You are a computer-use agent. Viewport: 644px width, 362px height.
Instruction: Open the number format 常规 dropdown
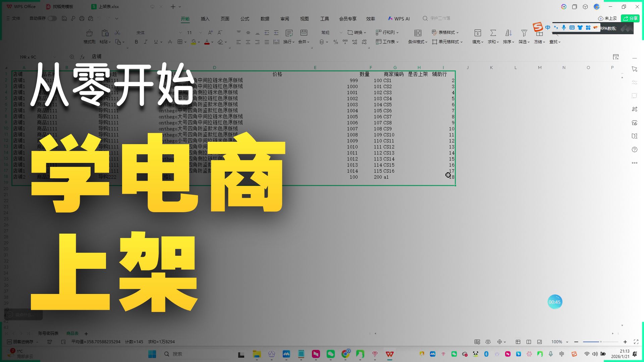click(341, 33)
